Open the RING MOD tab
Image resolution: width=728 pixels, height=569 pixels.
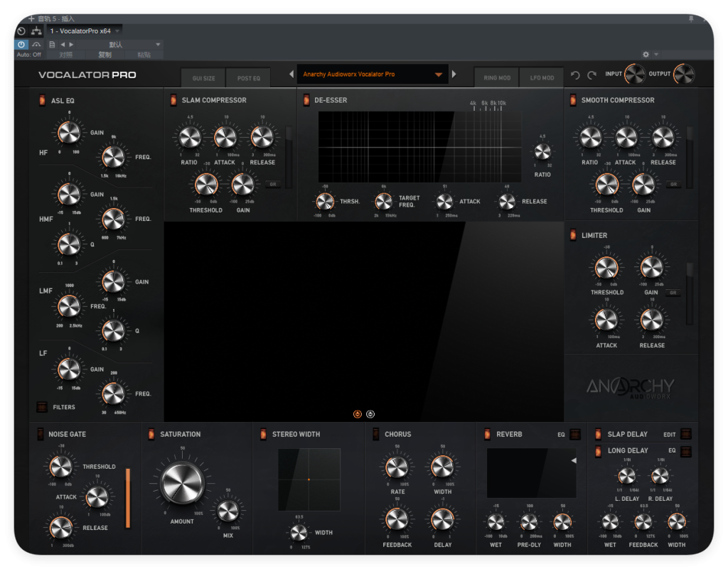click(497, 77)
